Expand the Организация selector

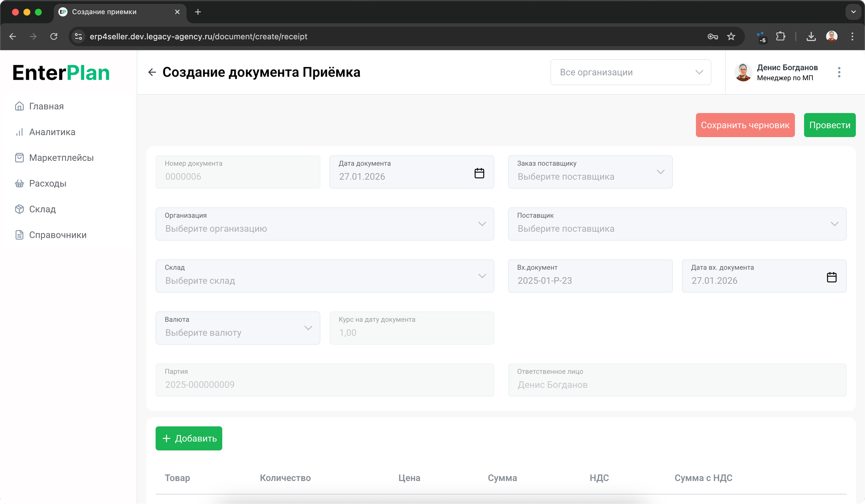324,224
